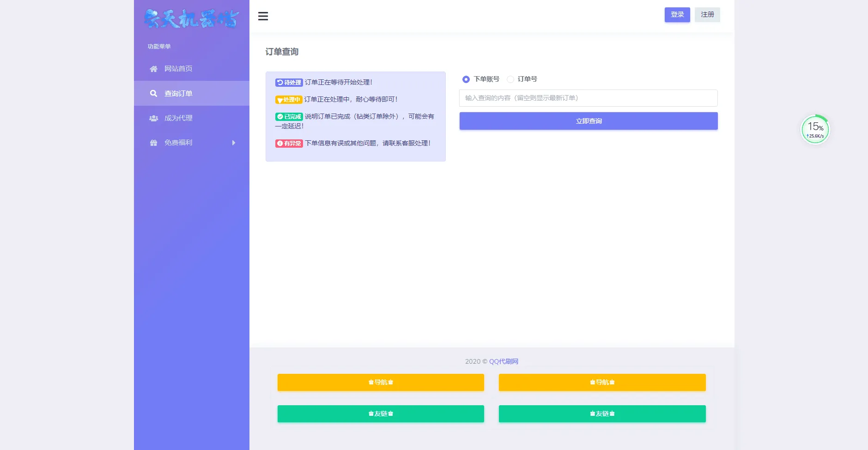Select the 下单账号 radio option
Screen dimensions: 868x450
point(466,79)
